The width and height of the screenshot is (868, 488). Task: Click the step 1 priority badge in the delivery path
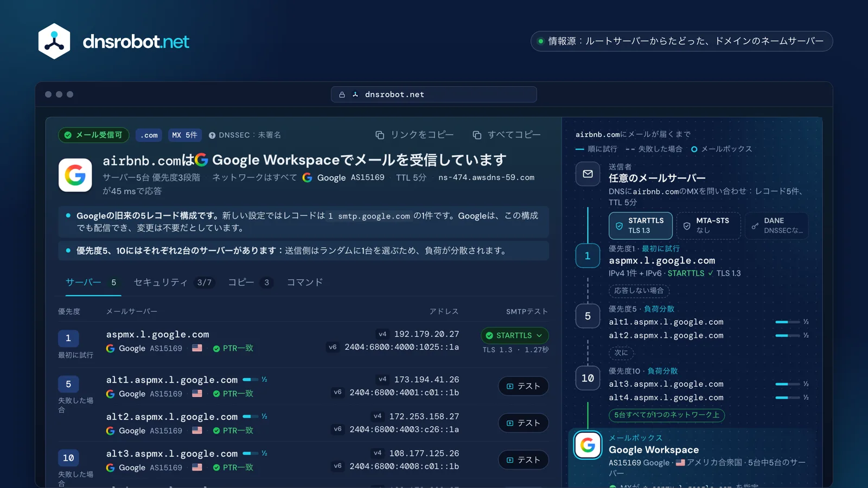pos(588,256)
